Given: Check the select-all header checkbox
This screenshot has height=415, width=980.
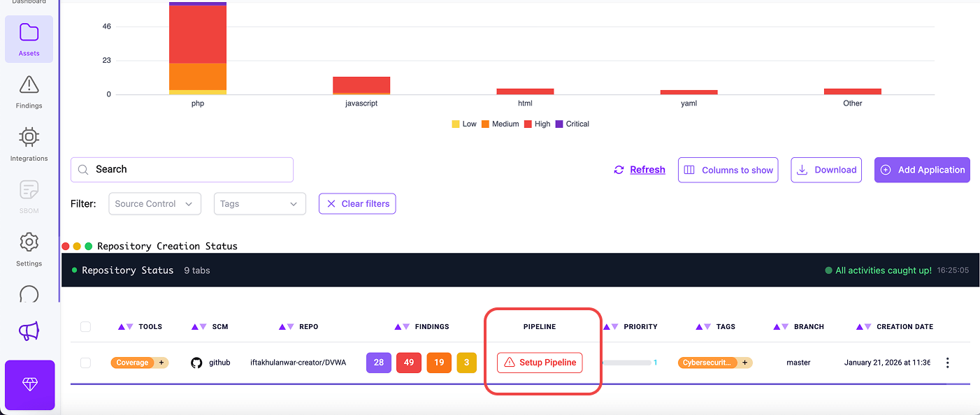Looking at the screenshot, I should [85, 326].
